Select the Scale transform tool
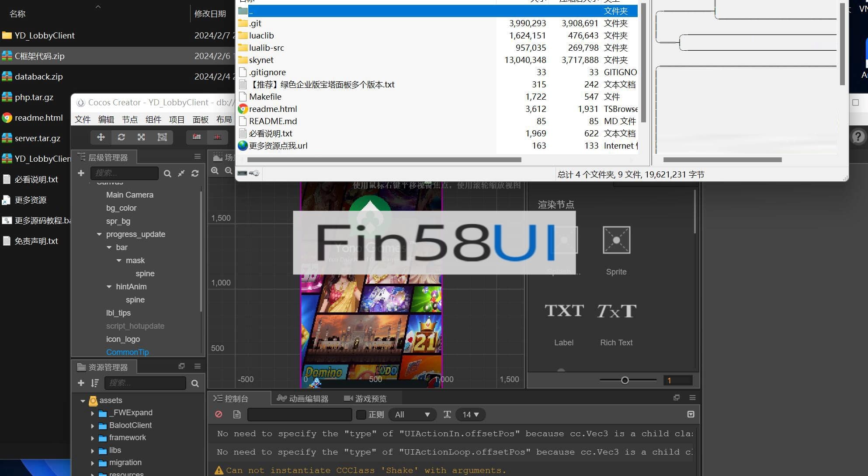The width and height of the screenshot is (868, 476). point(141,137)
